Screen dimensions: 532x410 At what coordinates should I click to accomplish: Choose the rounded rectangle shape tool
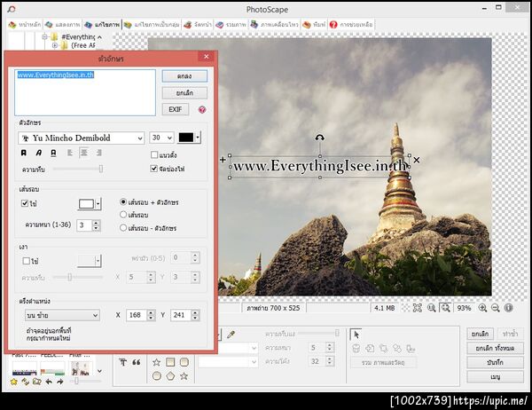[184, 362]
